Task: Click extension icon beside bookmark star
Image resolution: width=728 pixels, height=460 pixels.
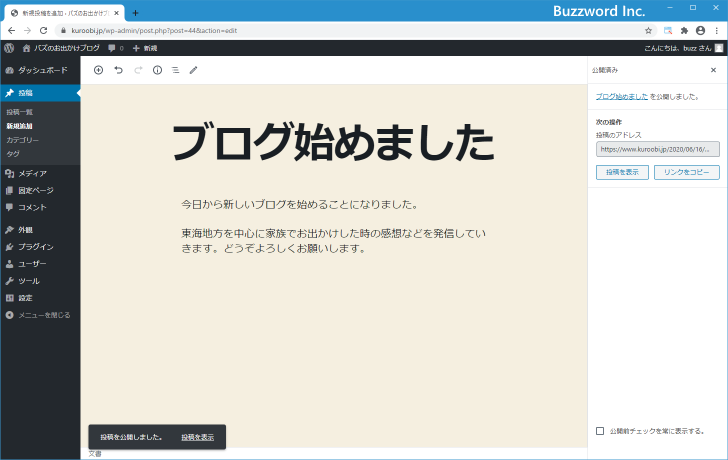Action: click(x=668, y=31)
